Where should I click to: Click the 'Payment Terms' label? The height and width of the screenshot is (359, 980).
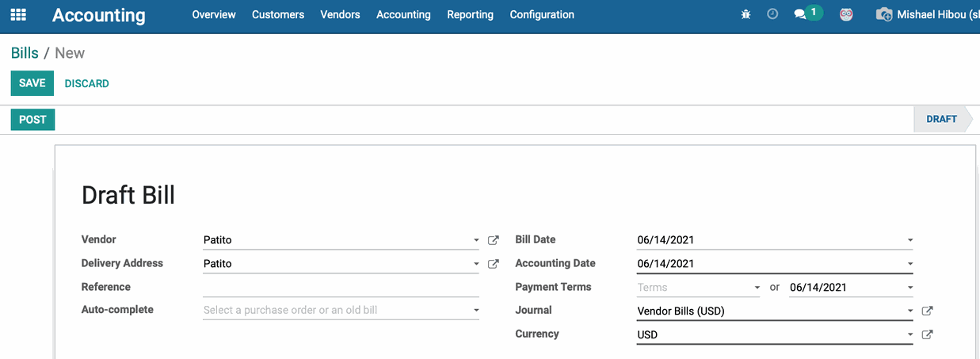pyautogui.click(x=553, y=287)
